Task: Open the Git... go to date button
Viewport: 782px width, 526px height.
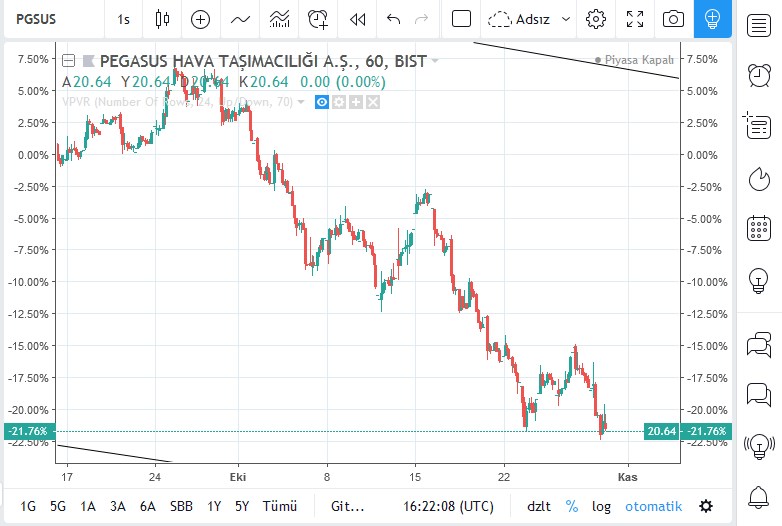Action: tap(348, 507)
